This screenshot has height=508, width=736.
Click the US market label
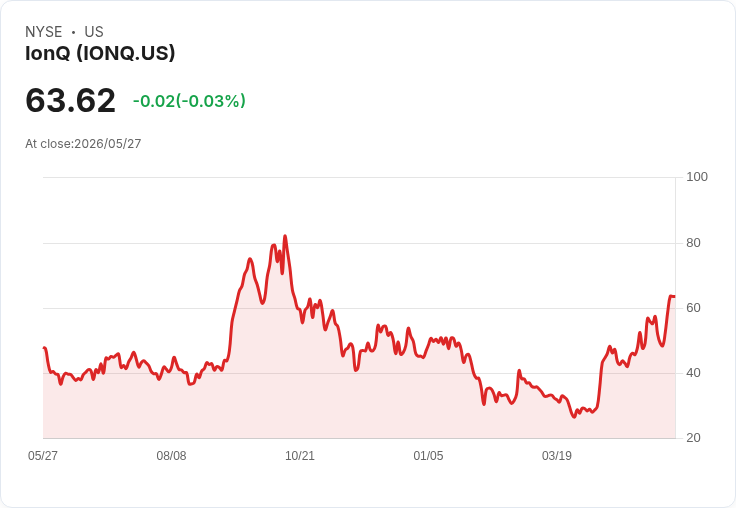pyautogui.click(x=94, y=32)
